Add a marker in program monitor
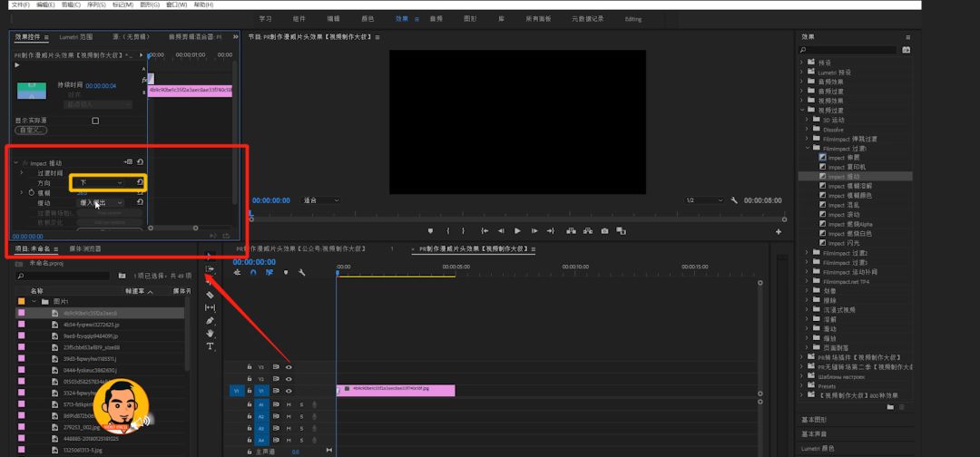 [x=431, y=231]
